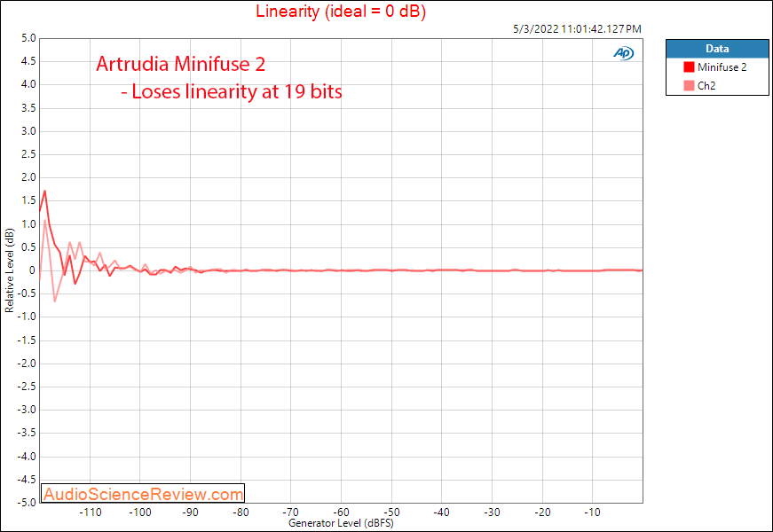
Task: Click the -2.5 y-axis tick label
Action: pyautogui.click(x=27, y=387)
